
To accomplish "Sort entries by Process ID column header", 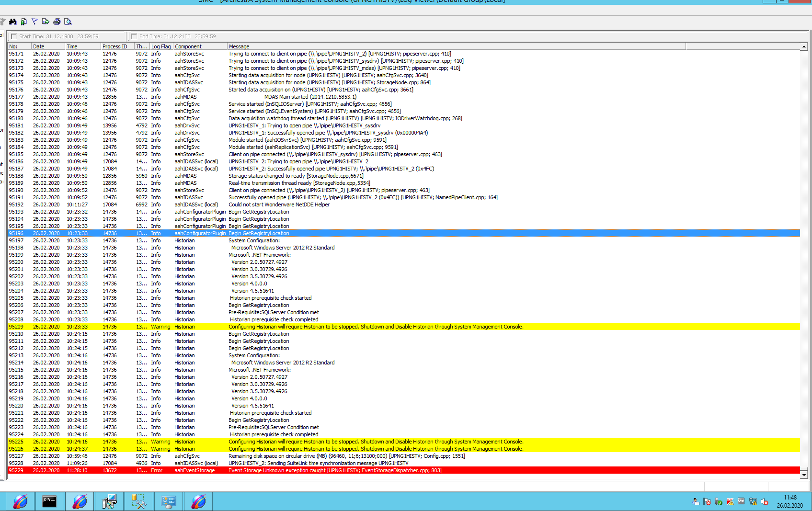I will (117, 46).
